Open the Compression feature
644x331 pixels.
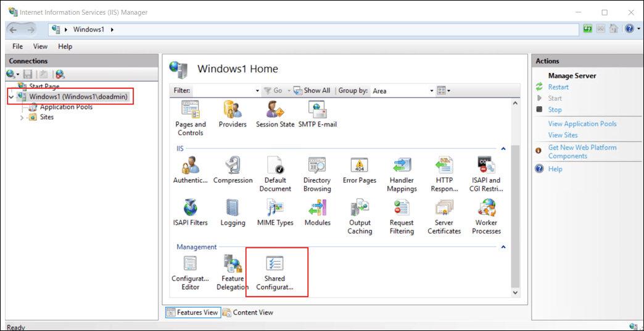(233, 170)
